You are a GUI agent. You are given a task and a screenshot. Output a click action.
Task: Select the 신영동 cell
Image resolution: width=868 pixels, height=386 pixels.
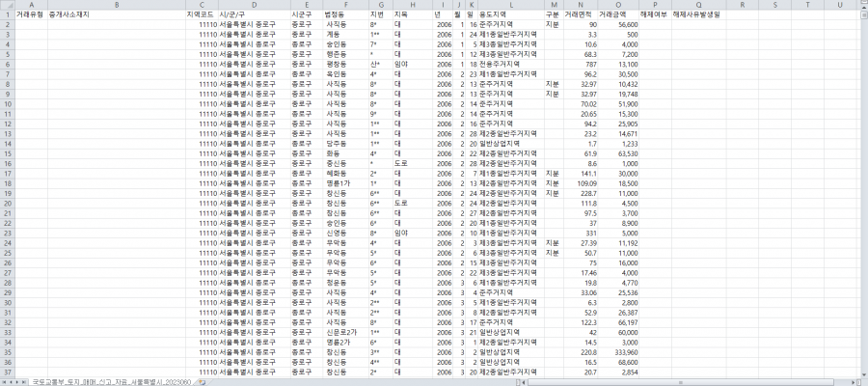coord(345,234)
